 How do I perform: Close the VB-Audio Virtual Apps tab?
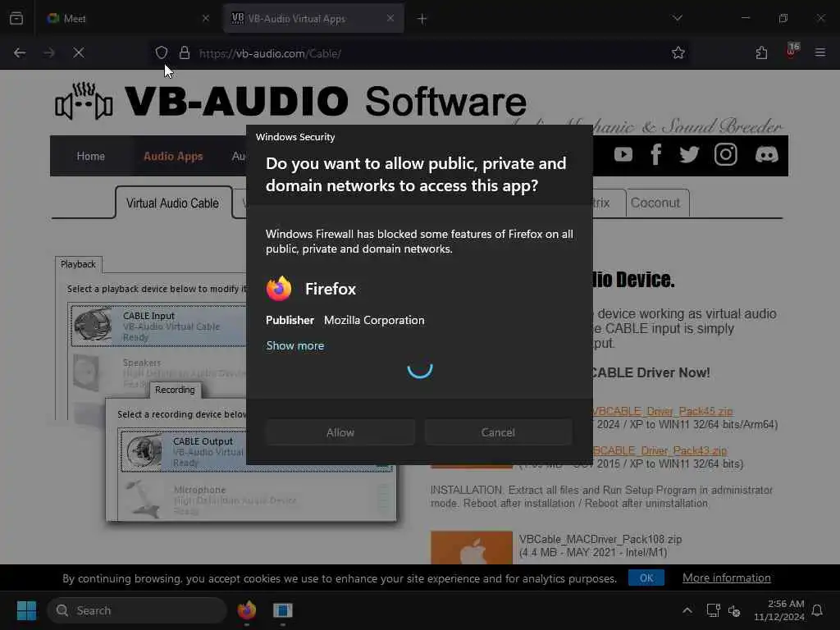[x=390, y=18]
